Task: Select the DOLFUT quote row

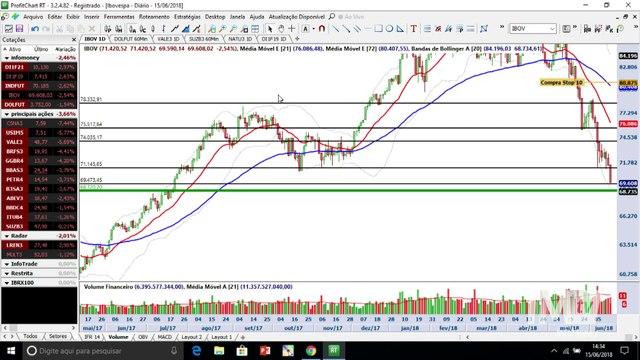Action: point(39,104)
